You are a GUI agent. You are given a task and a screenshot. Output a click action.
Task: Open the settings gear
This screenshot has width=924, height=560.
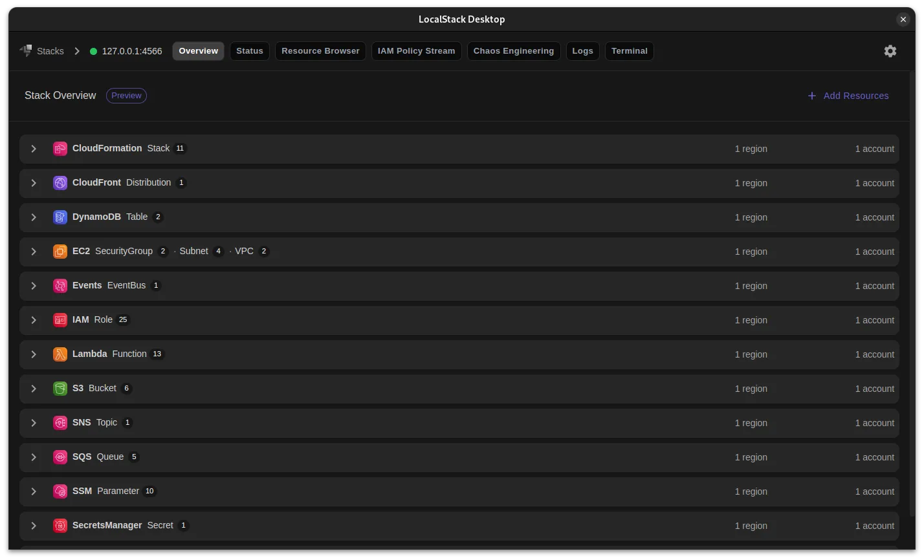click(890, 50)
